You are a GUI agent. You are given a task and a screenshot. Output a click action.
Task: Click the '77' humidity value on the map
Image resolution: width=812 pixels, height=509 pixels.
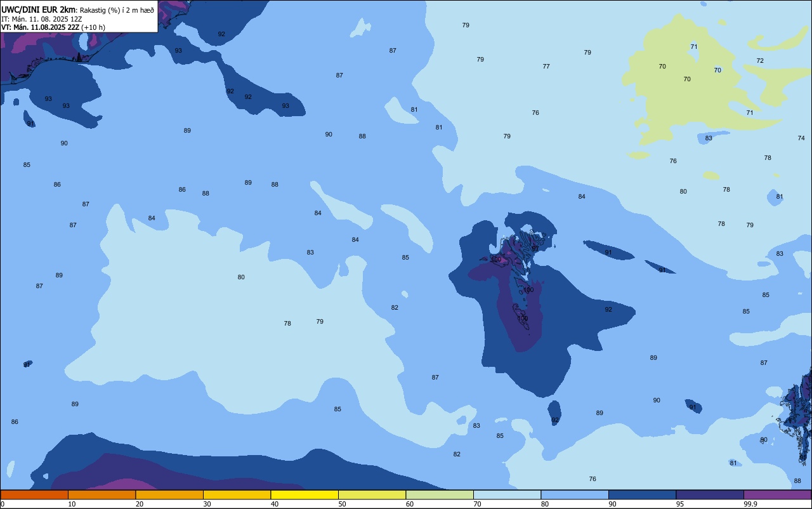click(x=546, y=67)
